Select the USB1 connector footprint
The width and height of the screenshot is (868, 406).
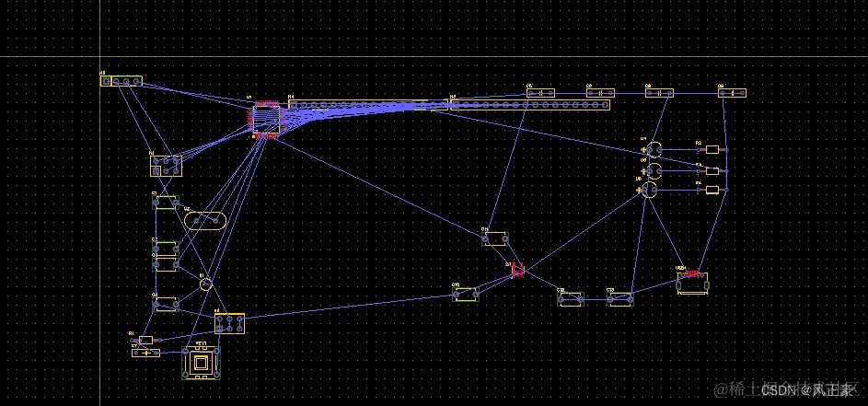(692, 283)
